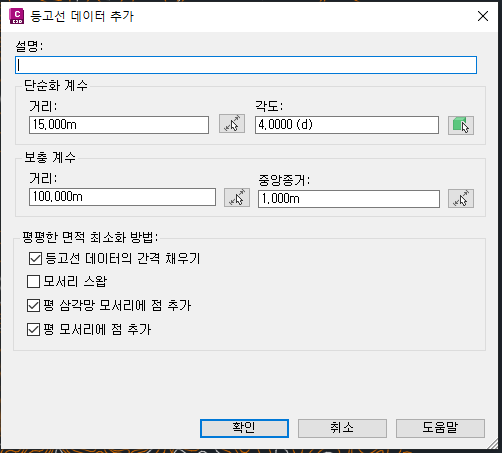Viewport: 502px width, 453px height.
Task: Pick supplementing distance in drawing icon
Action: (x=237, y=198)
